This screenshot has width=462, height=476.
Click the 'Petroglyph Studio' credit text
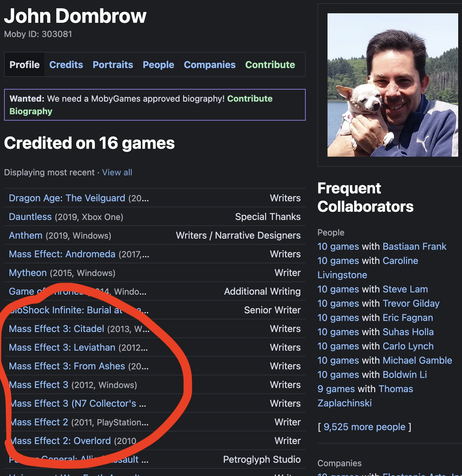click(x=262, y=460)
